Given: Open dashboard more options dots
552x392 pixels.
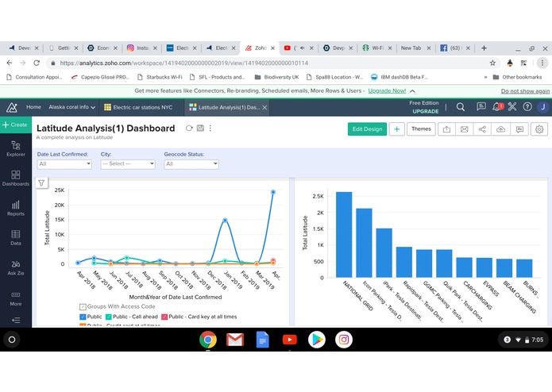Looking at the screenshot, I should pyautogui.click(x=210, y=129).
